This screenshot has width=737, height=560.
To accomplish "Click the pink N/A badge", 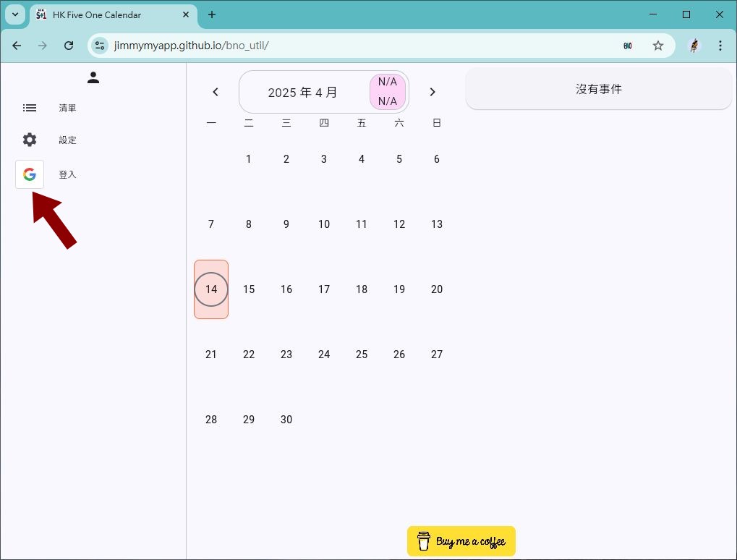I will 387,92.
